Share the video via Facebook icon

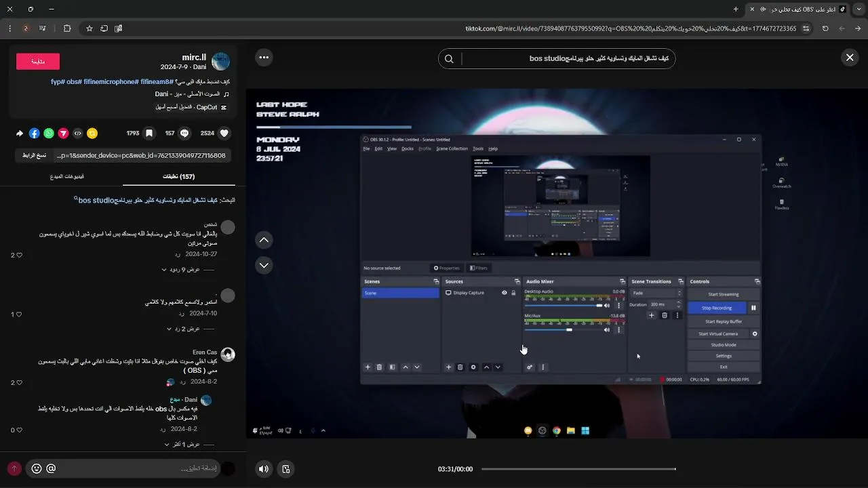[35, 134]
